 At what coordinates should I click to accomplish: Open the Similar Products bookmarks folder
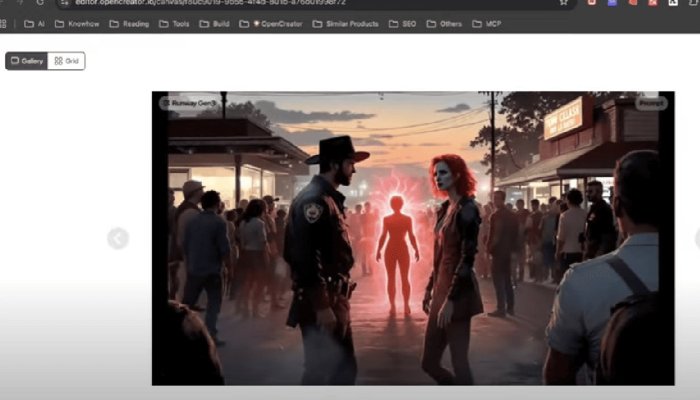(346, 24)
